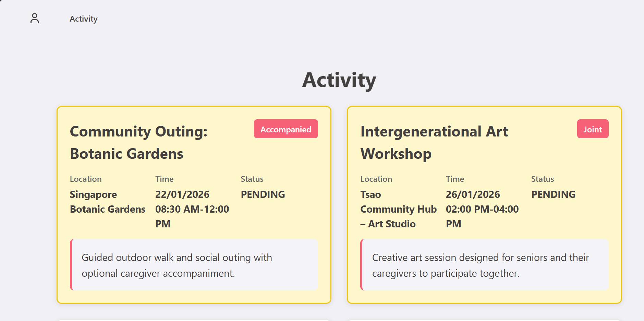Click Status label in Botanic Gardens card
The height and width of the screenshot is (321, 644).
[x=252, y=179]
